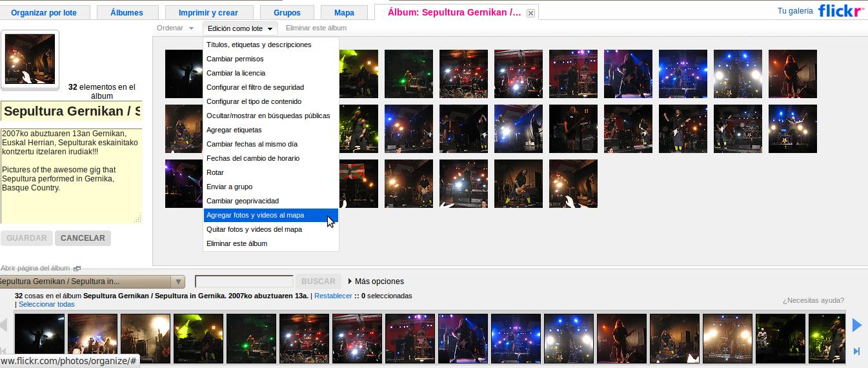Close the Álbum Sepultura Gernikan tab
Image resolution: width=868 pixels, height=368 pixels.
coord(530,13)
